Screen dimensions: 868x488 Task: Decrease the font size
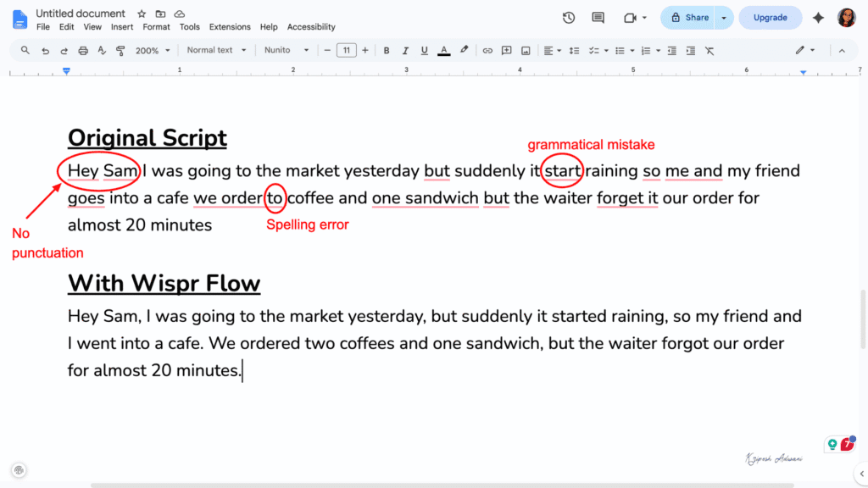click(x=327, y=51)
